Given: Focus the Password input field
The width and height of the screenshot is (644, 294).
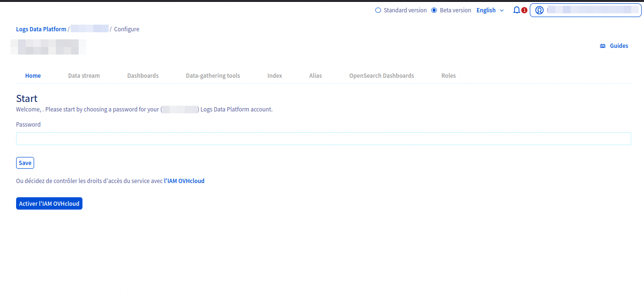Looking at the screenshot, I should [x=323, y=138].
